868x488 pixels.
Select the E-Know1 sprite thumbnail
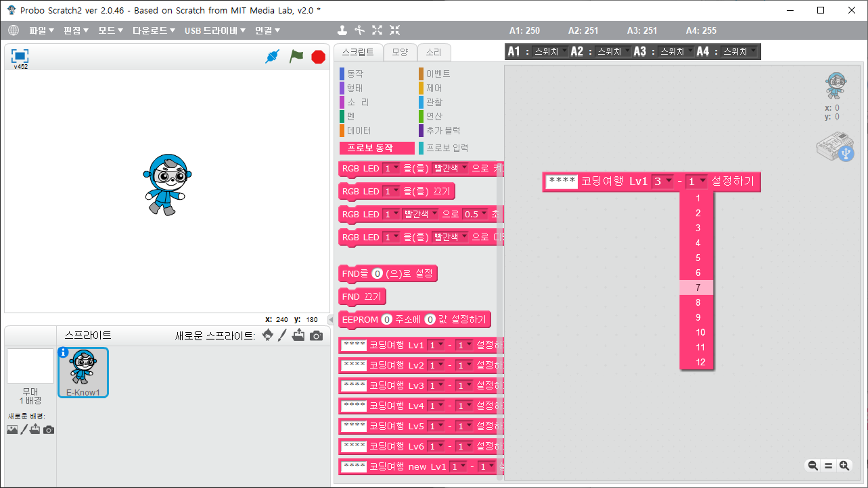tap(83, 372)
